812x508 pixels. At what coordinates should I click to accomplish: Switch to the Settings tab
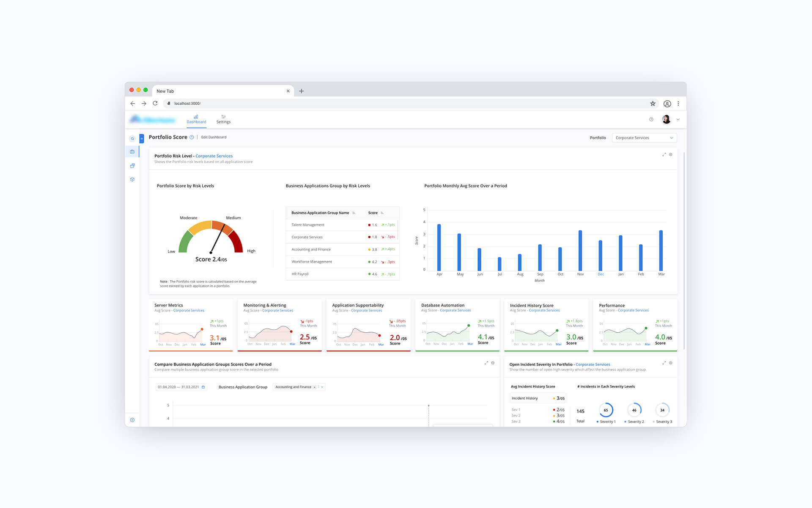click(223, 119)
